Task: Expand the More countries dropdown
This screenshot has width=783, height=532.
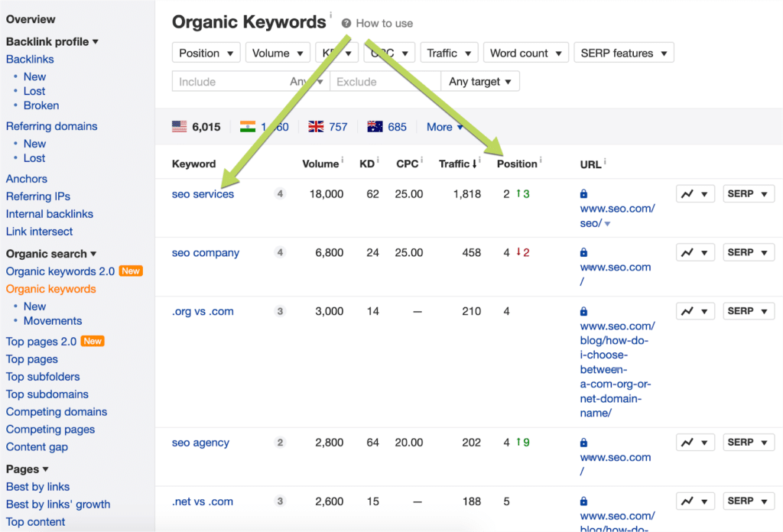Action: pos(444,127)
